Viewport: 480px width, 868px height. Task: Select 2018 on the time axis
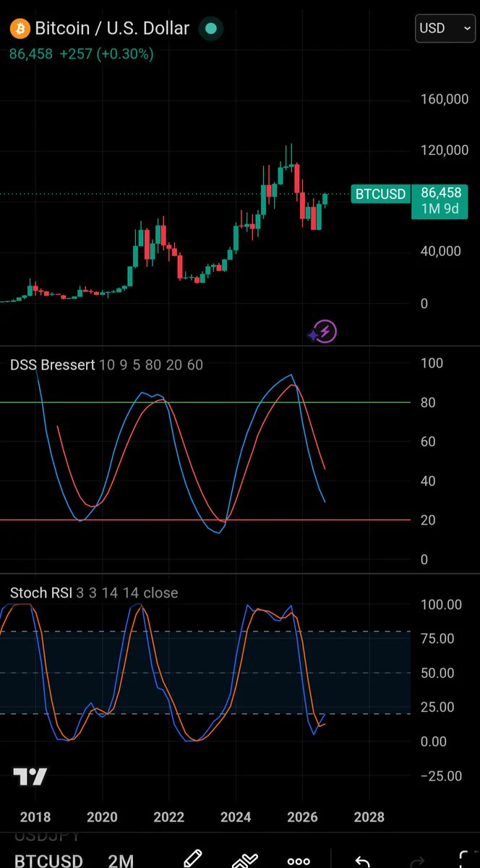point(35,817)
